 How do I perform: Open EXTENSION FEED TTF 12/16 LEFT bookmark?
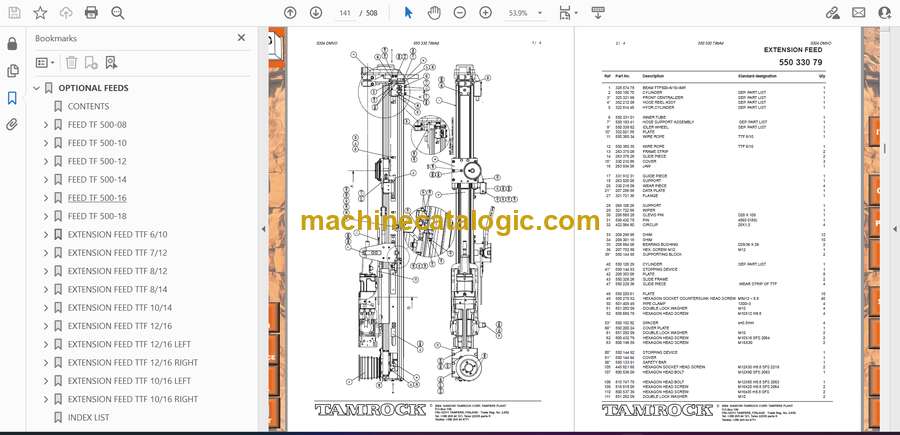[129, 344]
